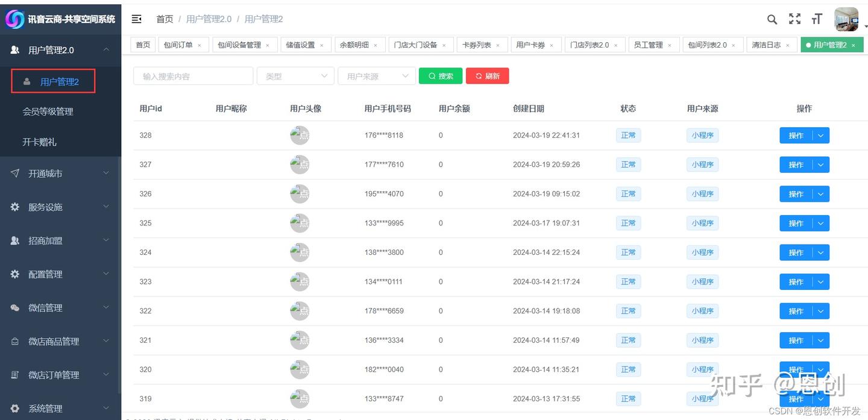Viewport: 868px width, 420px height.
Task: Open operation dropdown arrow for user 325
Action: coord(821,224)
